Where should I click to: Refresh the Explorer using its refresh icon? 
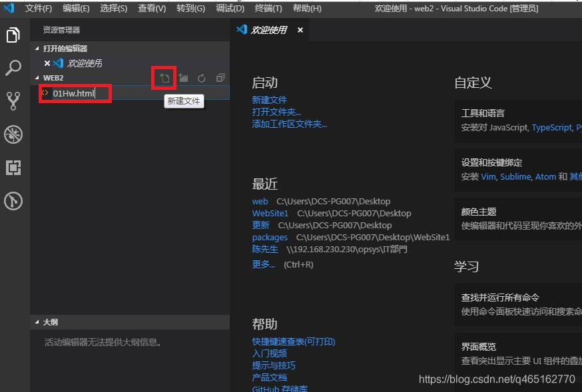click(201, 77)
